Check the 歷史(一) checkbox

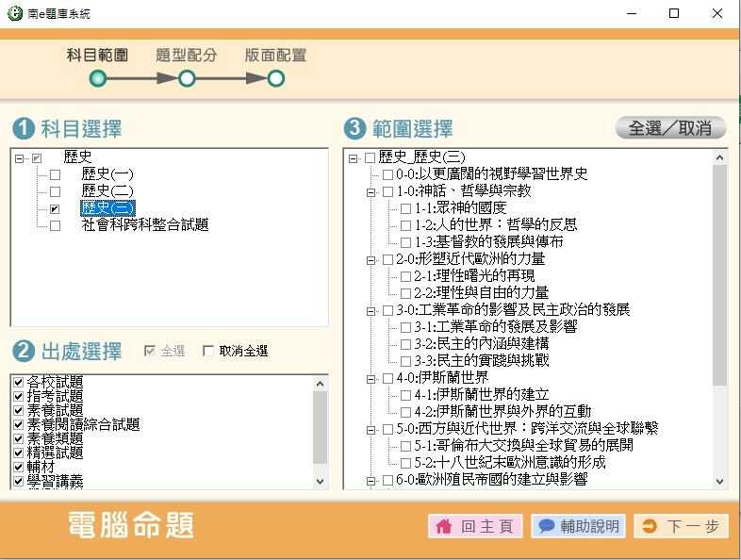click(56, 174)
